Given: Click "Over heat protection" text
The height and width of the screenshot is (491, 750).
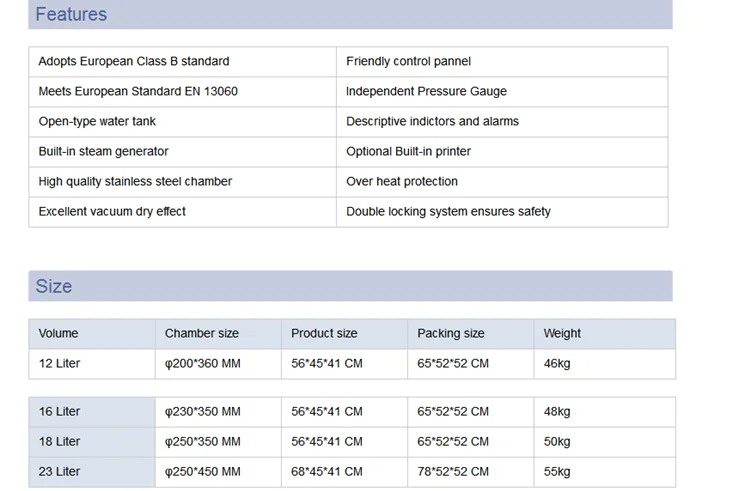Looking at the screenshot, I should coord(402,182).
